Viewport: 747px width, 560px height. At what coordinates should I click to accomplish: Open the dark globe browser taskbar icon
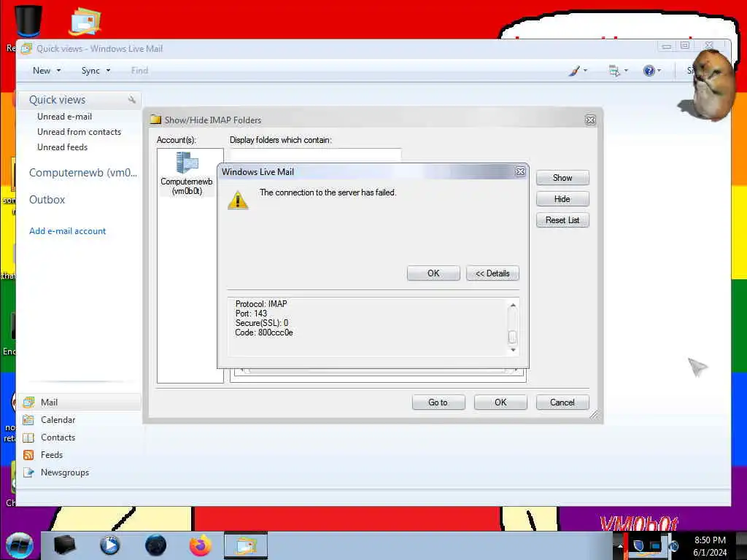click(x=155, y=545)
